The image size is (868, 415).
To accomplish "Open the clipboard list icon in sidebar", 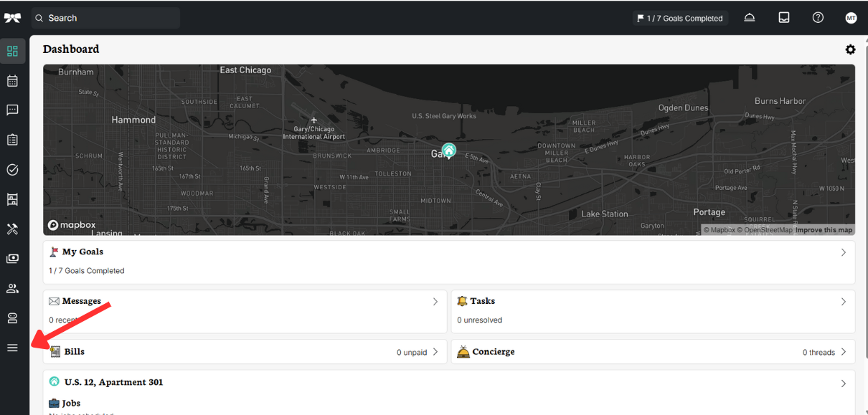I will tap(12, 140).
